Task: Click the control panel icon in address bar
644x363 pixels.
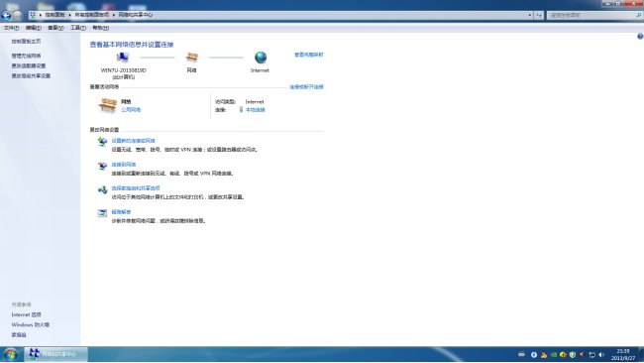Action: [x=33, y=15]
